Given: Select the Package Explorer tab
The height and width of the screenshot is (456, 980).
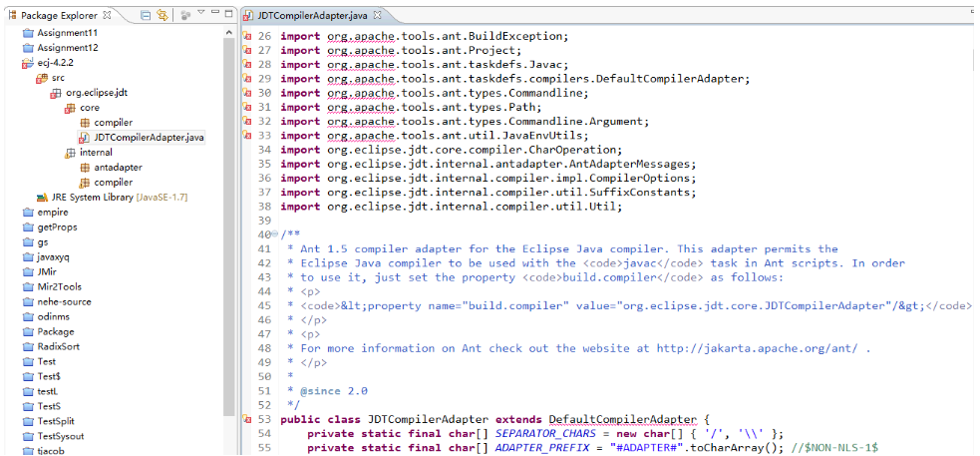Looking at the screenshot, I should point(58,16).
